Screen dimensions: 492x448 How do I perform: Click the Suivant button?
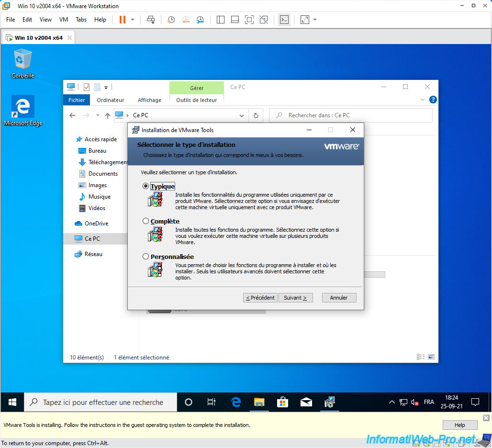coord(296,298)
